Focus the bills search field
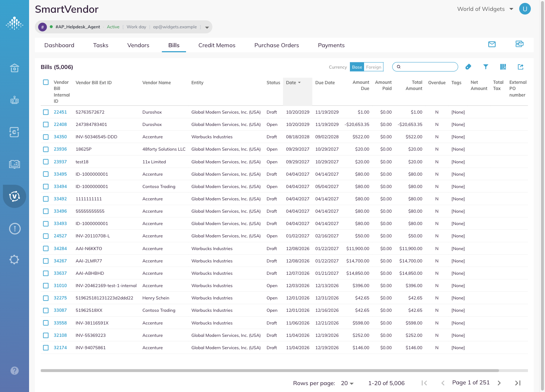Image resolution: width=545 pixels, height=392 pixels. pos(425,67)
